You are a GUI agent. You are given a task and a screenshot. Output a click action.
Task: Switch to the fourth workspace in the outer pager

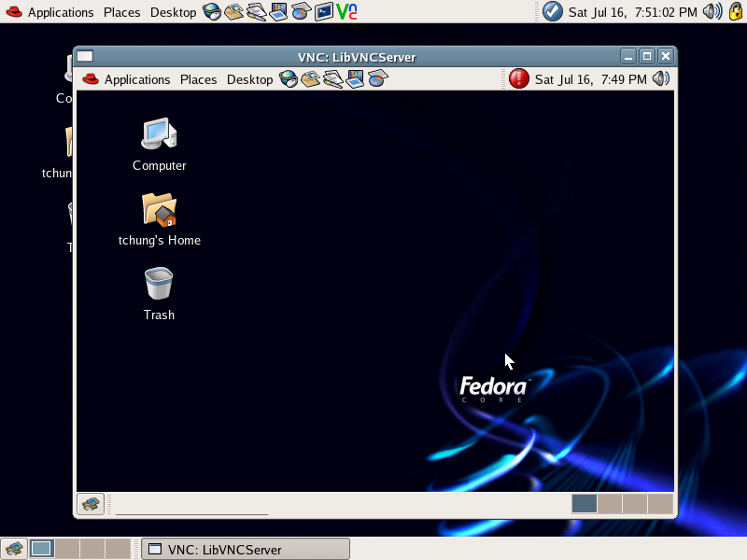coord(118,549)
